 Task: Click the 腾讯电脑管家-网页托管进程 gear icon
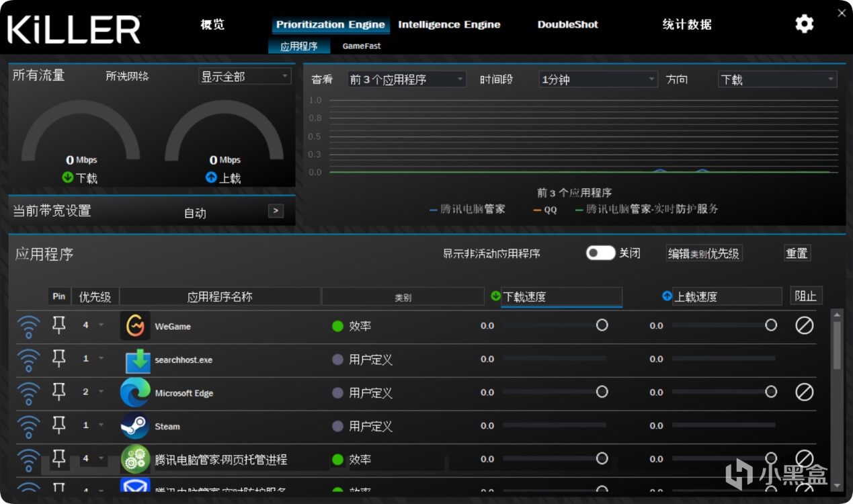135,460
